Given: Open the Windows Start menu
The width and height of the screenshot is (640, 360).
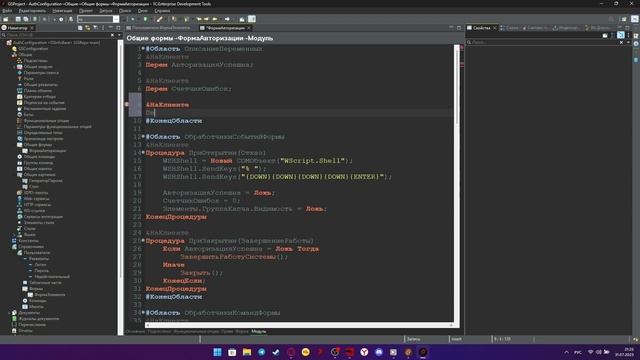Looking at the screenshot, I should click(x=217, y=352).
